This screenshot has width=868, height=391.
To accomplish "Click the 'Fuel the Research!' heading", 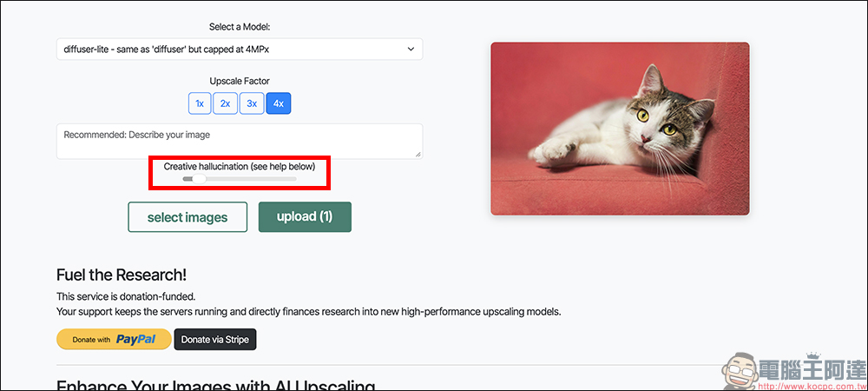I will pyautogui.click(x=122, y=275).
